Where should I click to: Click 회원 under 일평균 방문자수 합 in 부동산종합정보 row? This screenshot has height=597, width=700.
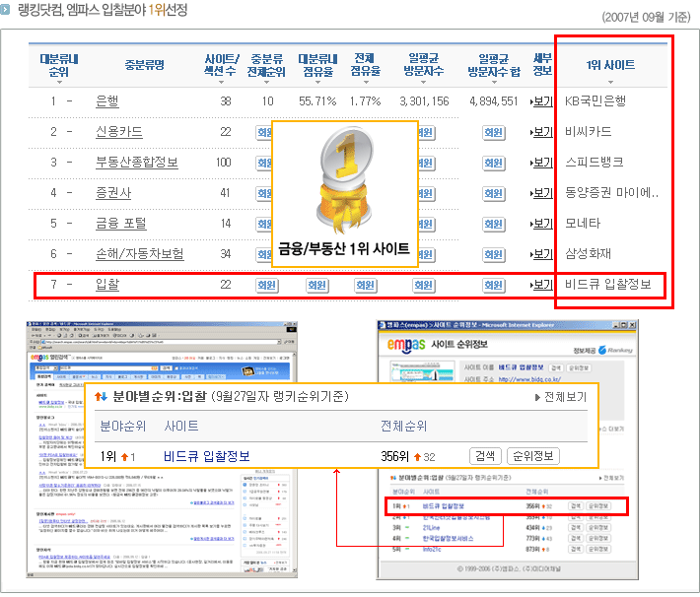(494, 163)
